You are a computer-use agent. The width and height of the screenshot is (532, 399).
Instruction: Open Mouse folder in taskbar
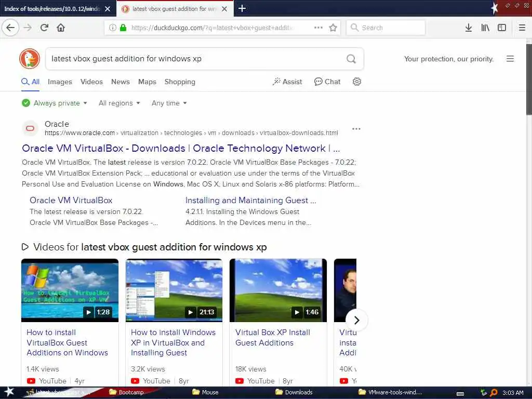[205, 392]
